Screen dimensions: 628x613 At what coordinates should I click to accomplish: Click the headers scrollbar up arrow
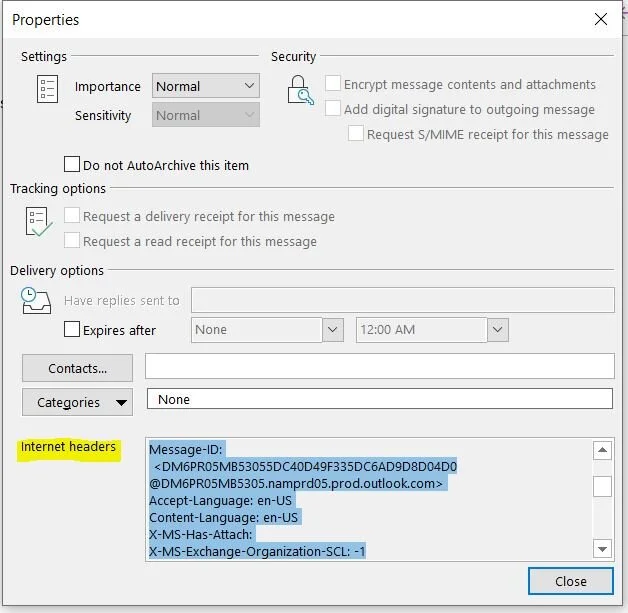(x=602, y=450)
